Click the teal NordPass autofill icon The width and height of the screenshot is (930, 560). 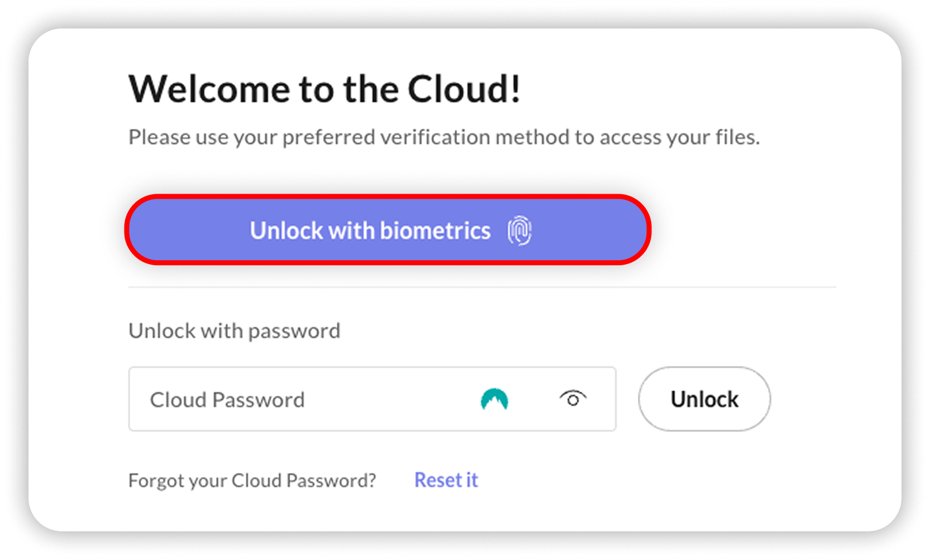[x=494, y=399]
